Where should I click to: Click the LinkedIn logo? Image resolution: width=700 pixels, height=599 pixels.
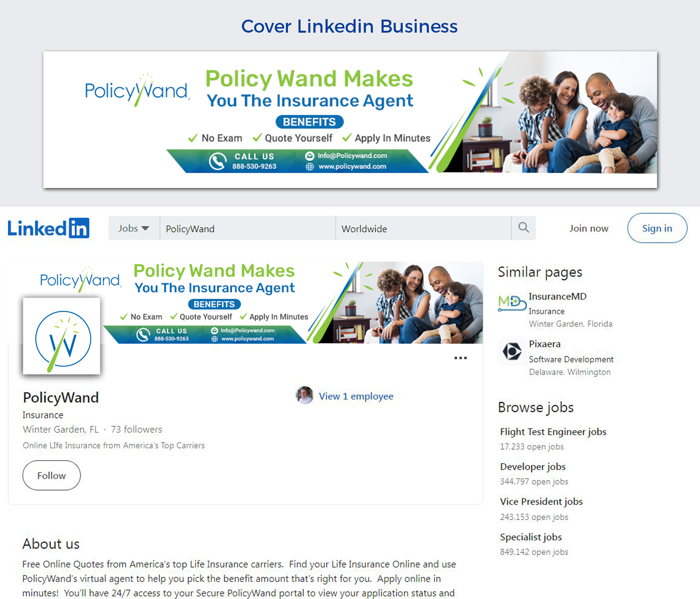point(49,228)
